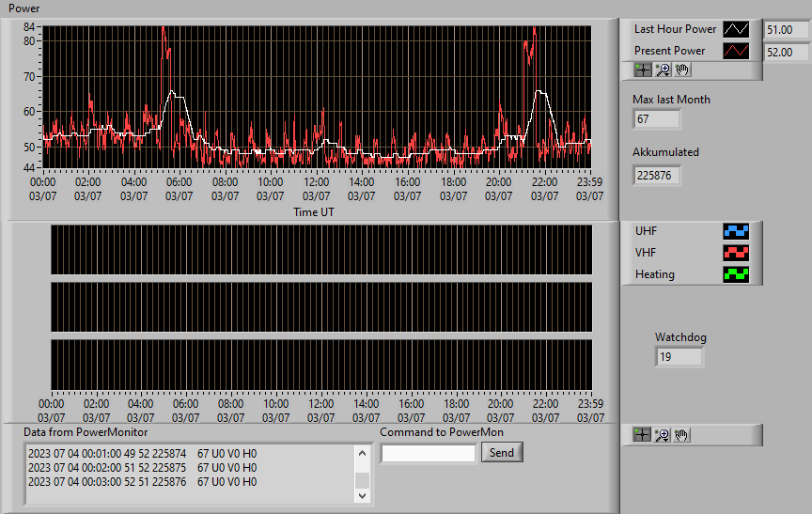This screenshot has width=812, height=514.
Task: Select the crosshair tool in lower graph palette
Action: point(642,435)
